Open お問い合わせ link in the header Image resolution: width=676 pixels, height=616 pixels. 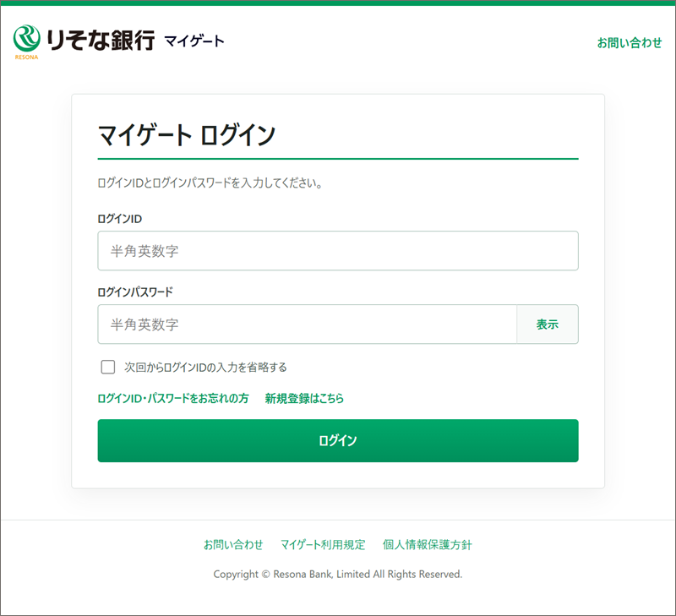pos(629,43)
